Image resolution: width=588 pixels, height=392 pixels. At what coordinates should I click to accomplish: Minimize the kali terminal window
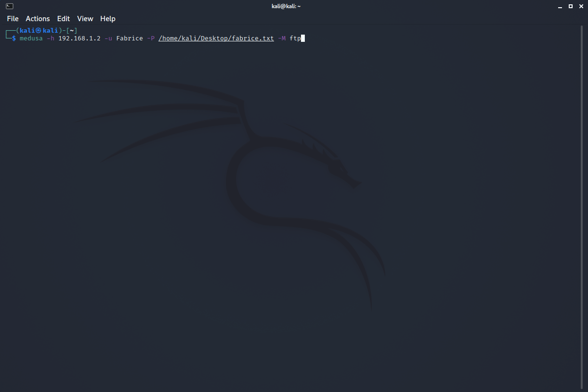coord(561,6)
